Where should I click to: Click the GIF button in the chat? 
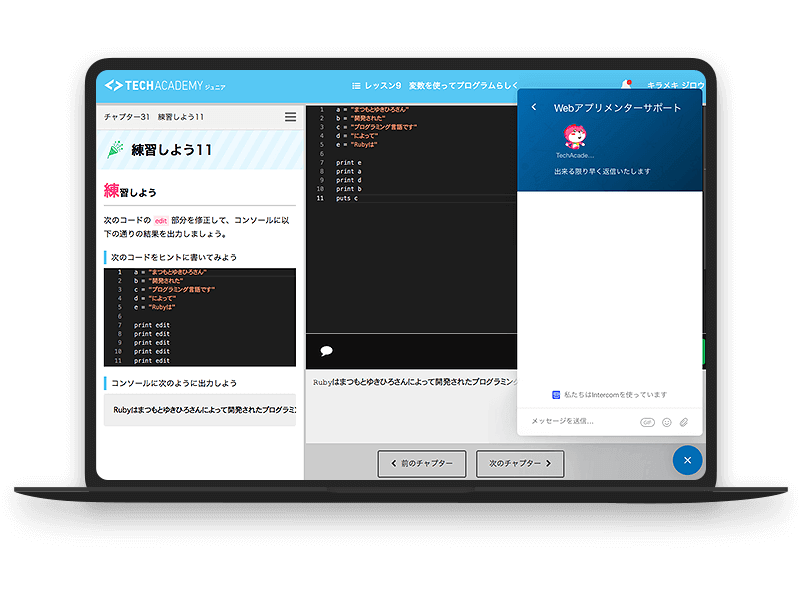click(647, 422)
